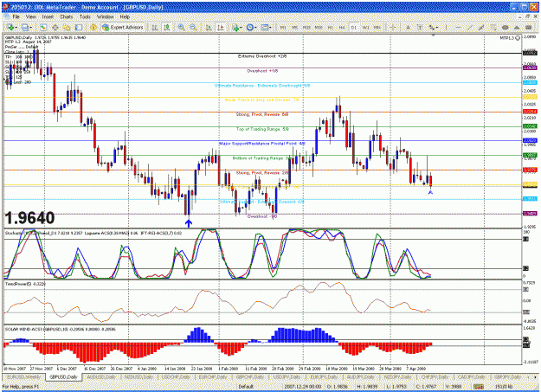Open the Charts menu
Image resolution: width=541 pixels, height=392 pixels.
tap(67, 16)
